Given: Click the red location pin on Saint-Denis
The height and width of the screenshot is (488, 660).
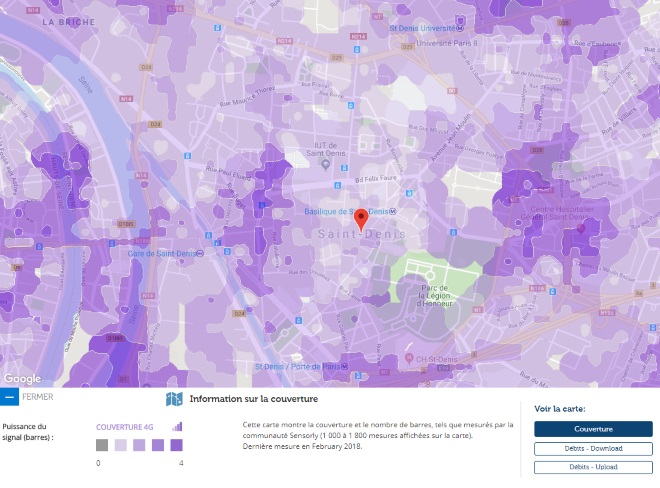Looking at the screenshot, I should (x=361, y=217).
